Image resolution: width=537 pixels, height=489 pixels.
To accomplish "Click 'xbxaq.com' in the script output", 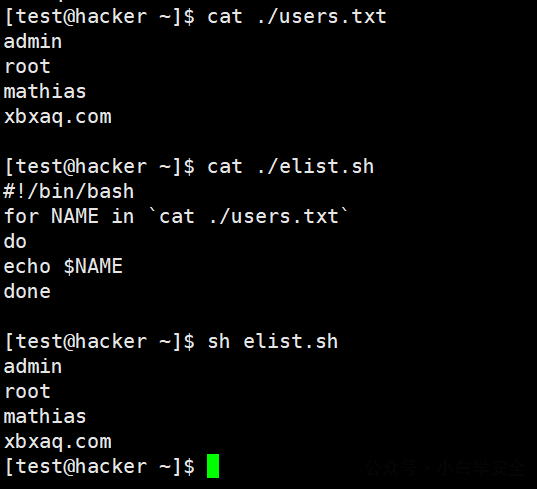I will click(58, 442).
